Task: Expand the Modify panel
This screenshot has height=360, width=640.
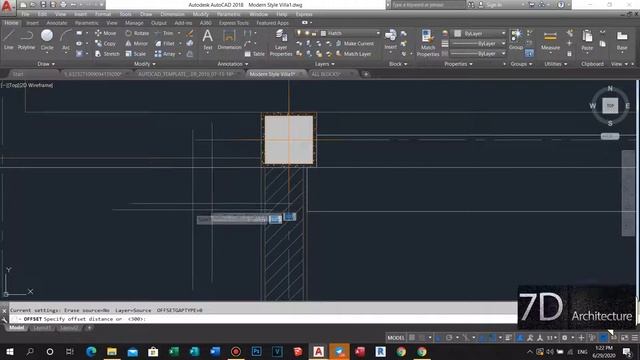Action: coord(144,64)
